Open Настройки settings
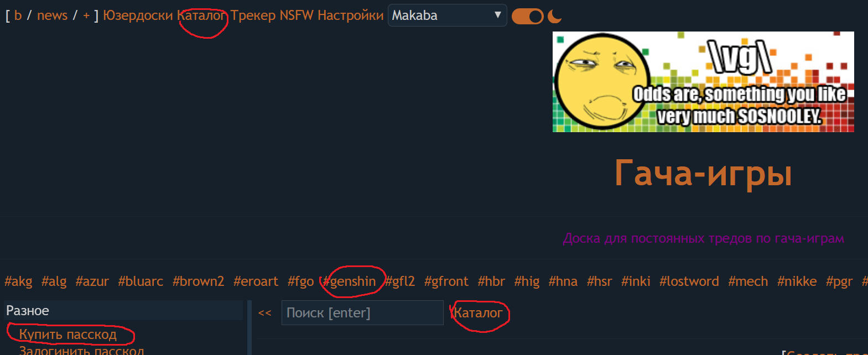This screenshot has width=868, height=355. point(350,15)
